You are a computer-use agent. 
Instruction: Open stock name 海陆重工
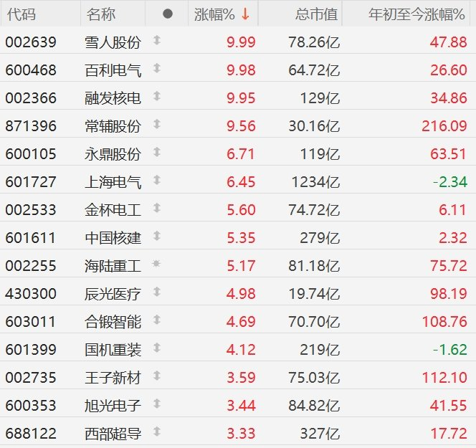click(x=113, y=266)
